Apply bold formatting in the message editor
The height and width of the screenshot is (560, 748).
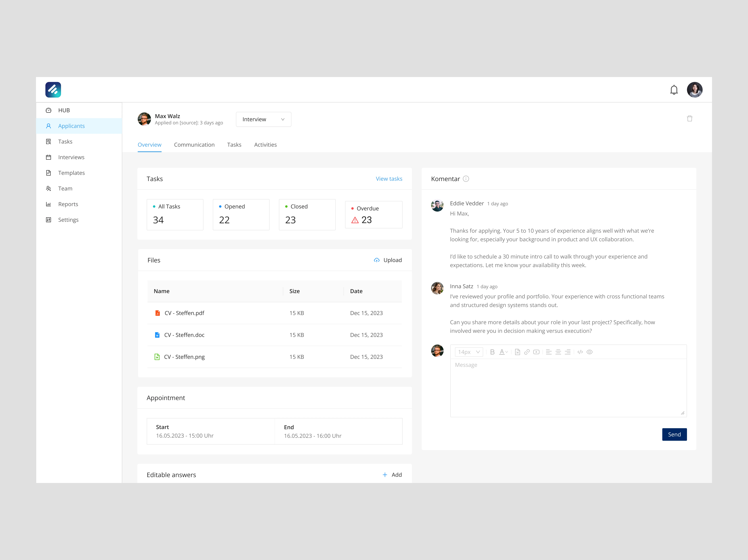click(492, 352)
